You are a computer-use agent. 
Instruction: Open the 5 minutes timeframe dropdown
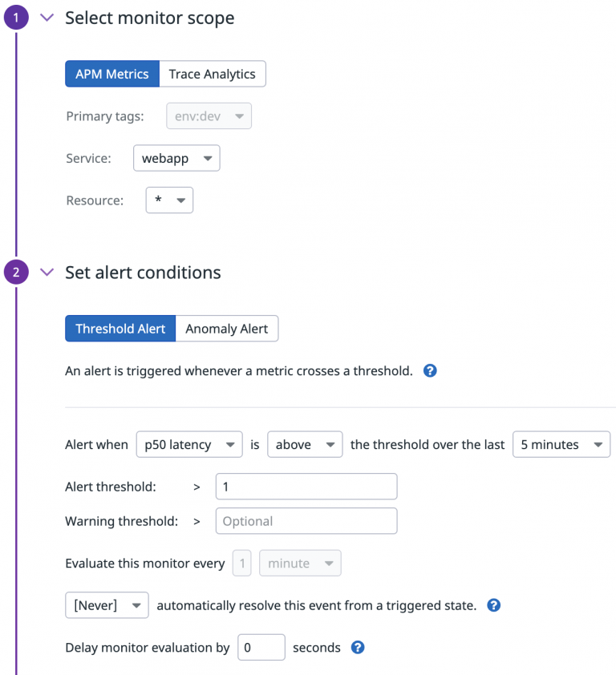(x=561, y=444)
